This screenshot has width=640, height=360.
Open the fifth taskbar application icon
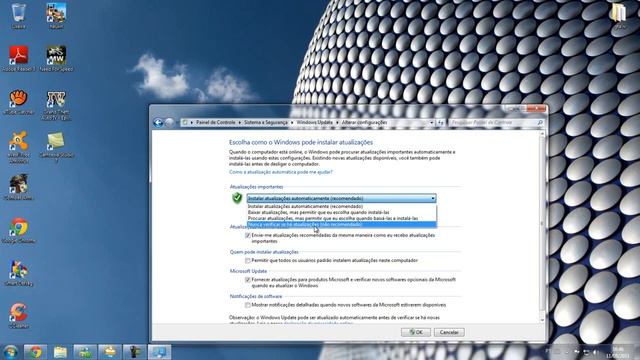pos(110,352)
